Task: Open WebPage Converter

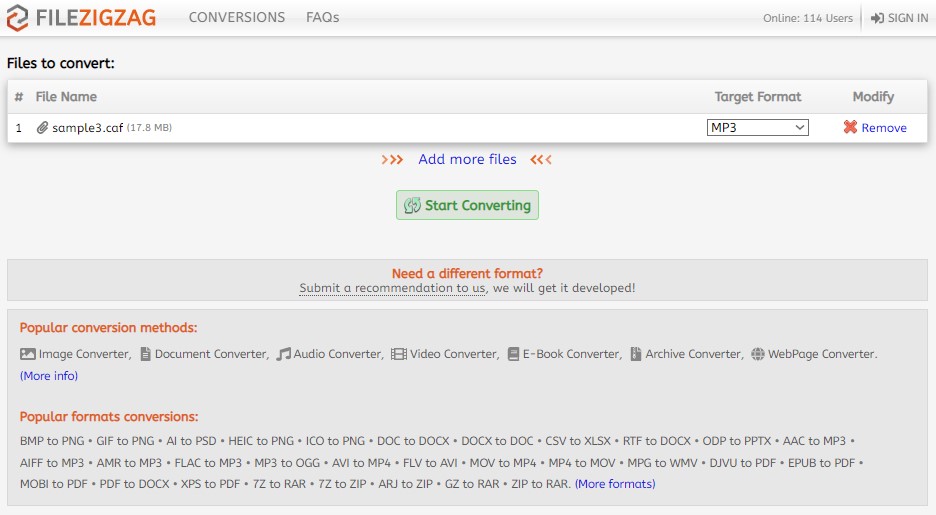Action: (x=823, y=354)
